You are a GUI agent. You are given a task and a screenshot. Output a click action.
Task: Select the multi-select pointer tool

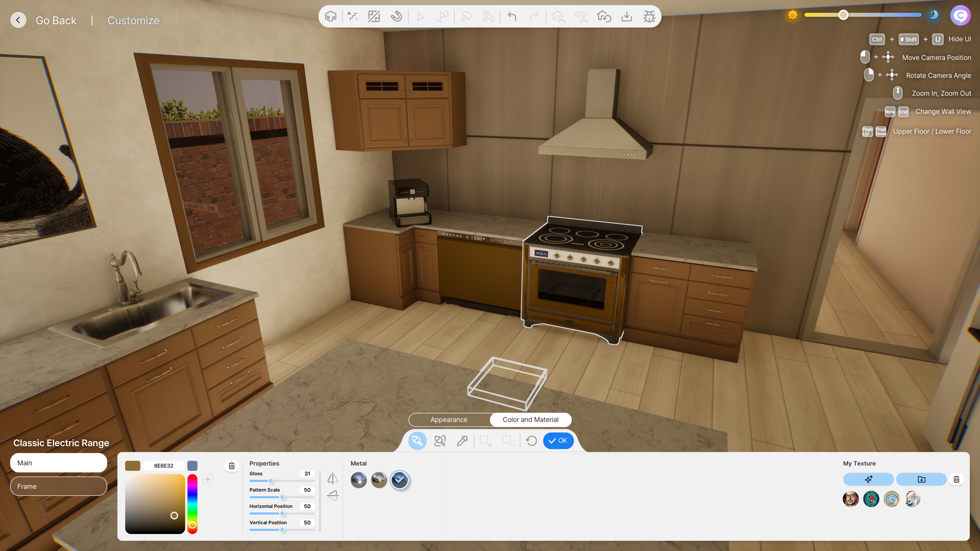[x=443, y=16]
